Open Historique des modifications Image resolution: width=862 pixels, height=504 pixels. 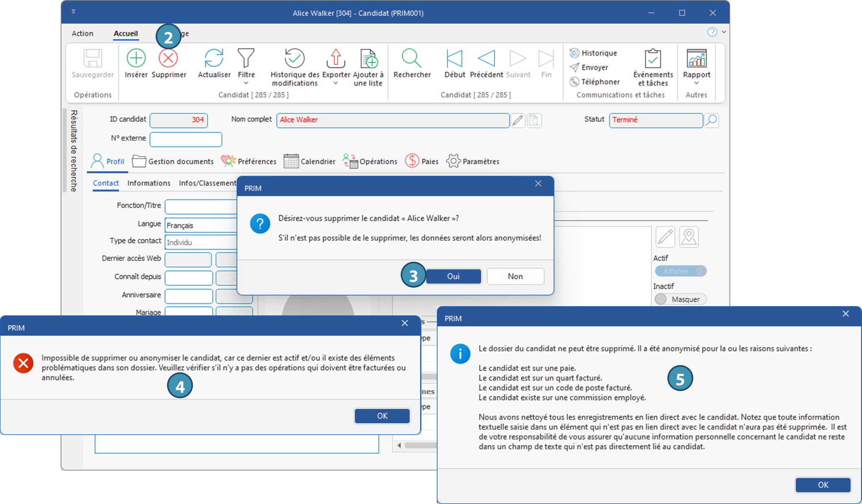click(295, 59)
